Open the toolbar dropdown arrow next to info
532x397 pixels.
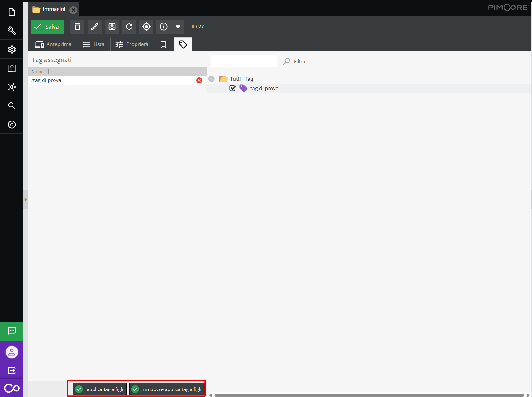[x=178, y=27]
